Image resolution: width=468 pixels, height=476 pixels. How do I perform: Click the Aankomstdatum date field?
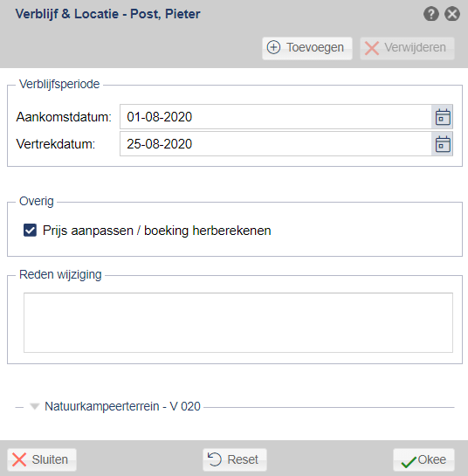click(x=276, y=117)
